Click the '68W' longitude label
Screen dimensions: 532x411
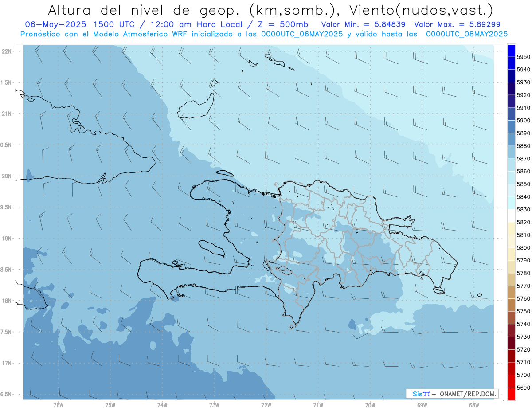tap(474, 405)
